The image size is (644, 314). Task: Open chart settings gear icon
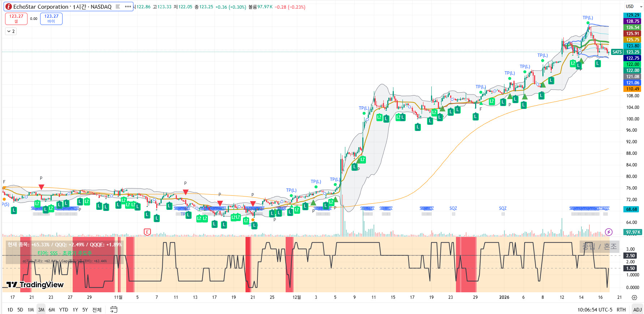(634, 297)
